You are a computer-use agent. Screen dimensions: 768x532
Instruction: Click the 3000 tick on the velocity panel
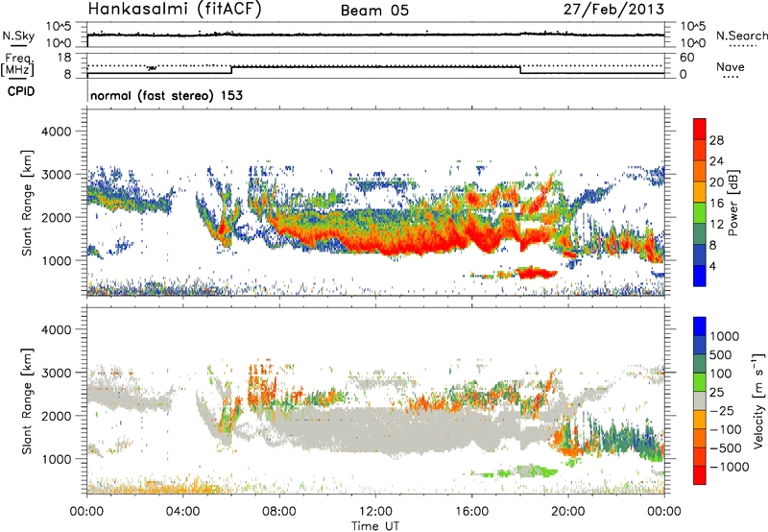[56, 373]
